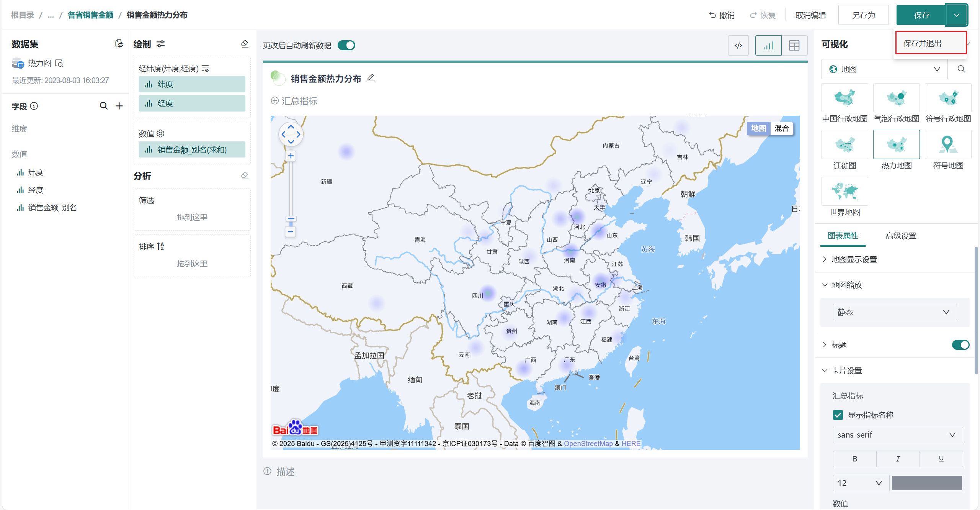Search the visualization type list
This screenshot has width=980, height=510.
(x=961, y=69)
